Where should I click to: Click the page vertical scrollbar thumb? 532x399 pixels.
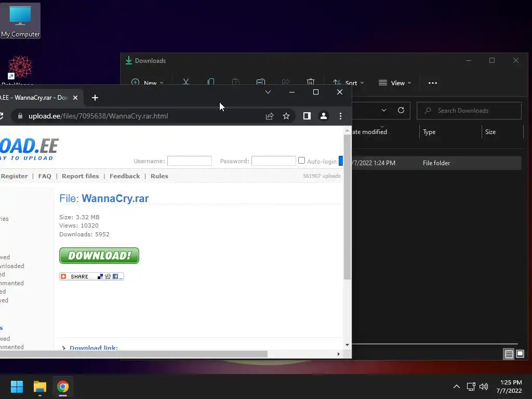point(347,207)
